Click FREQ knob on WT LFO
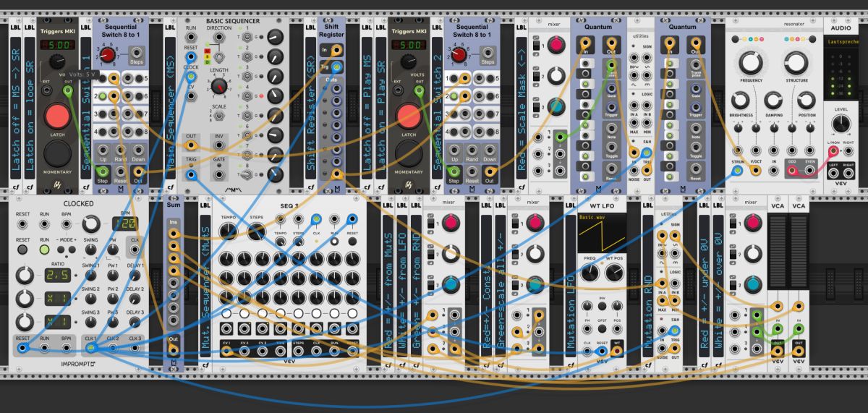 [x=591, y=273]
